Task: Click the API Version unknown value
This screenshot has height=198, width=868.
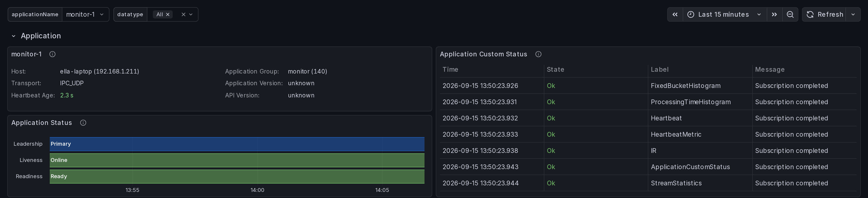Action: [x=301, y=95]
